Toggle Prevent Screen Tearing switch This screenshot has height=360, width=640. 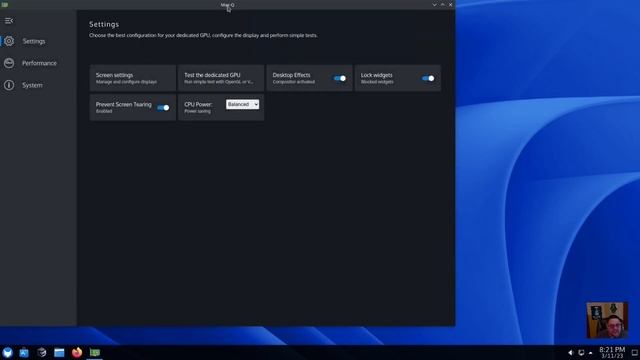pyautogui.click(x=163, y=108)
